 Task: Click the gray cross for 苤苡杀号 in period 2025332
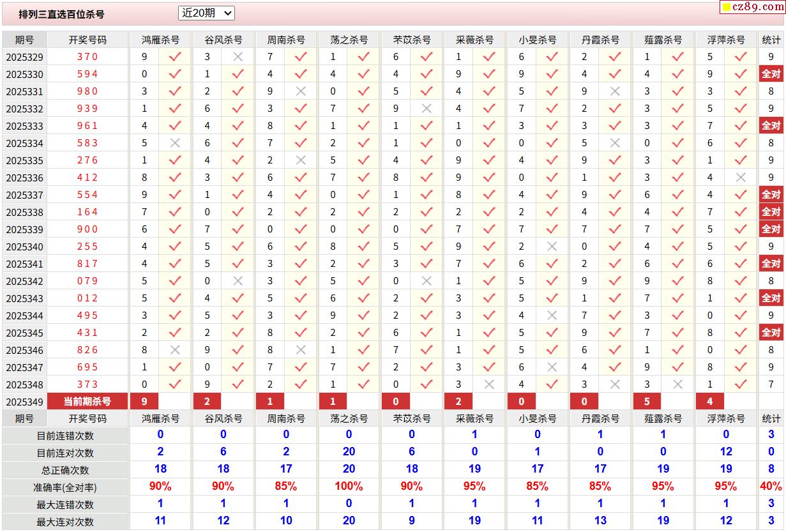click(427, 109)
